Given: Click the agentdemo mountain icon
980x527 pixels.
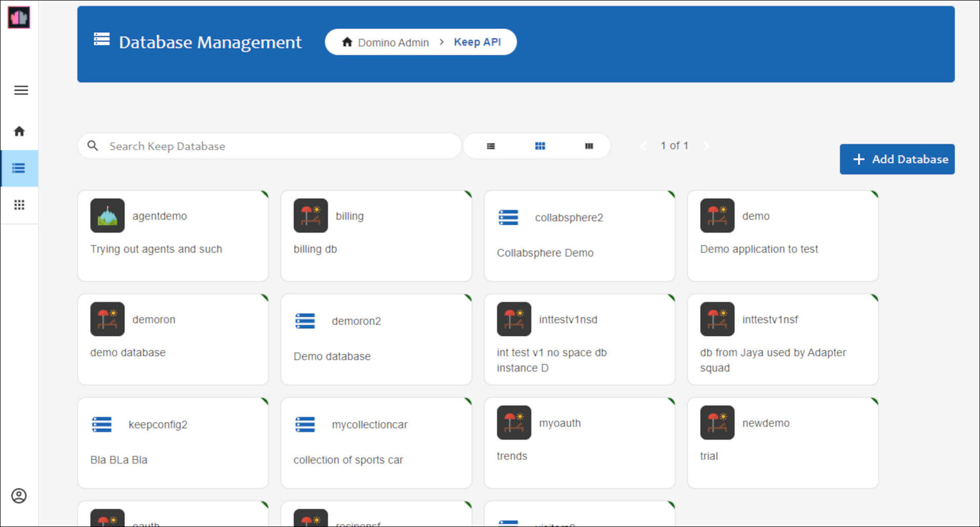Looking at the screenshot, I should click(107, 216).
